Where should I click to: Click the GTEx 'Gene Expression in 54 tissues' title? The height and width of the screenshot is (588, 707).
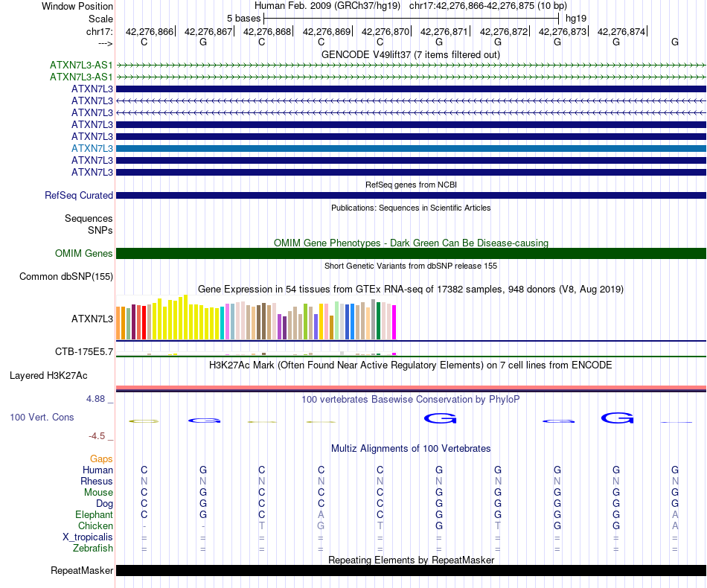411,289
